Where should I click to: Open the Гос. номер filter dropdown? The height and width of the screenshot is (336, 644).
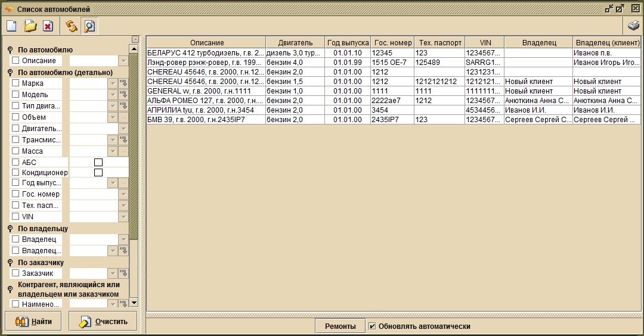(123, 194)
